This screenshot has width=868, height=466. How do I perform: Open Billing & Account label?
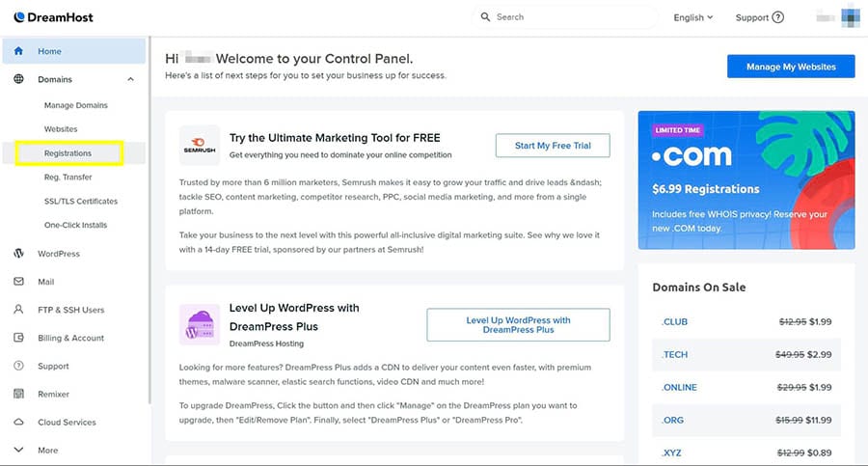[x=70, y=338]
